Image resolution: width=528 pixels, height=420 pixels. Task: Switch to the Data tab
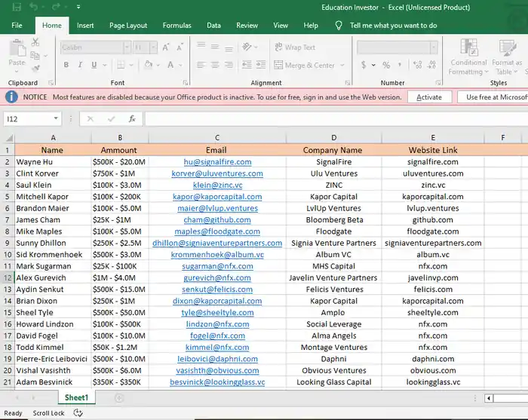coord(213,26)
